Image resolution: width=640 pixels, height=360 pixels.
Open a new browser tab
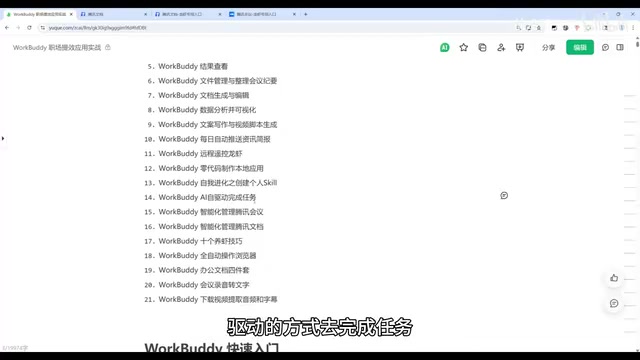click(305, 14)
